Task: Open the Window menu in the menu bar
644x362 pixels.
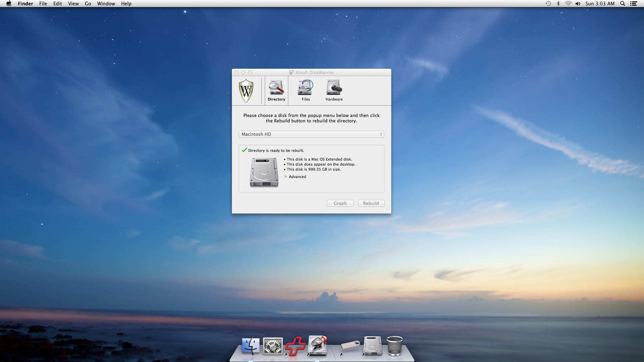Action: [106, 3]
